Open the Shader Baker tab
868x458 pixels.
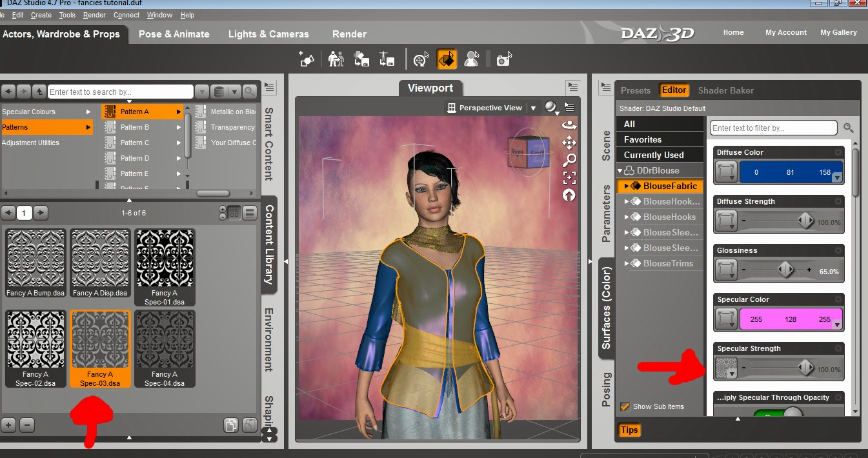pyautogui.click(x=726, y=90)
